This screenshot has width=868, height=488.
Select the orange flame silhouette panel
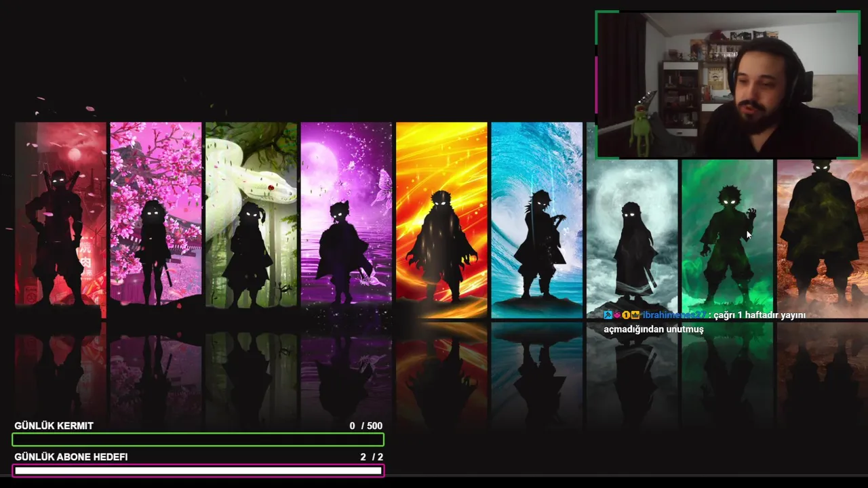[x=441, y=220]
